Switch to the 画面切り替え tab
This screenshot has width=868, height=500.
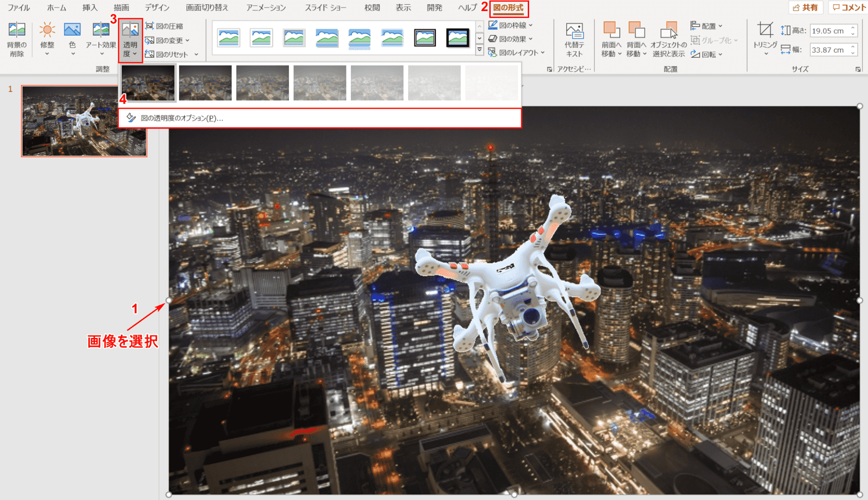click(x=207, y=8)
